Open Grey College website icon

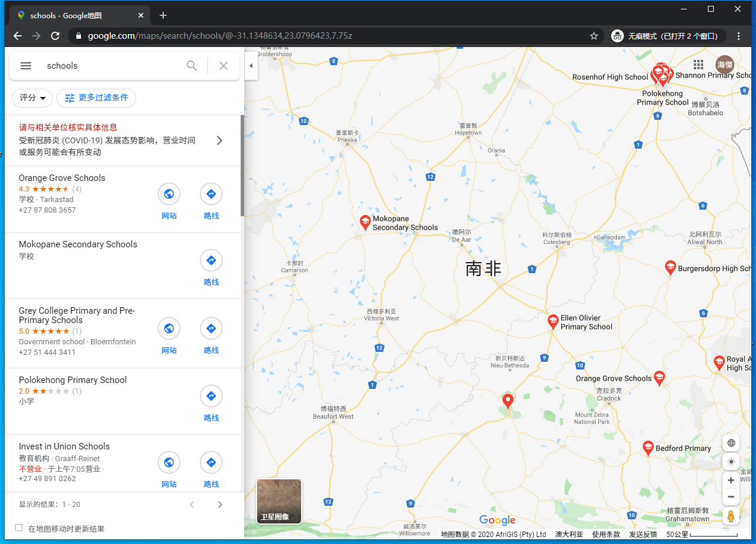(x=169, y=328)
